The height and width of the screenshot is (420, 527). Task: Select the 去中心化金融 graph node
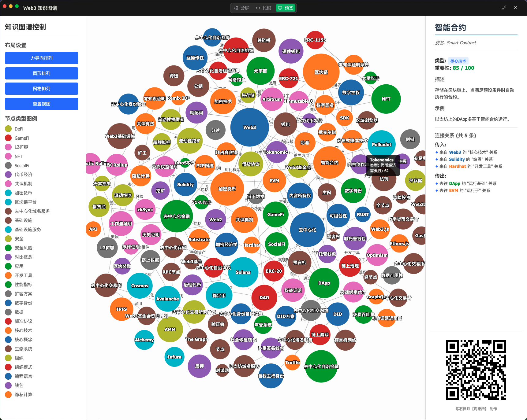pos(177,216)
